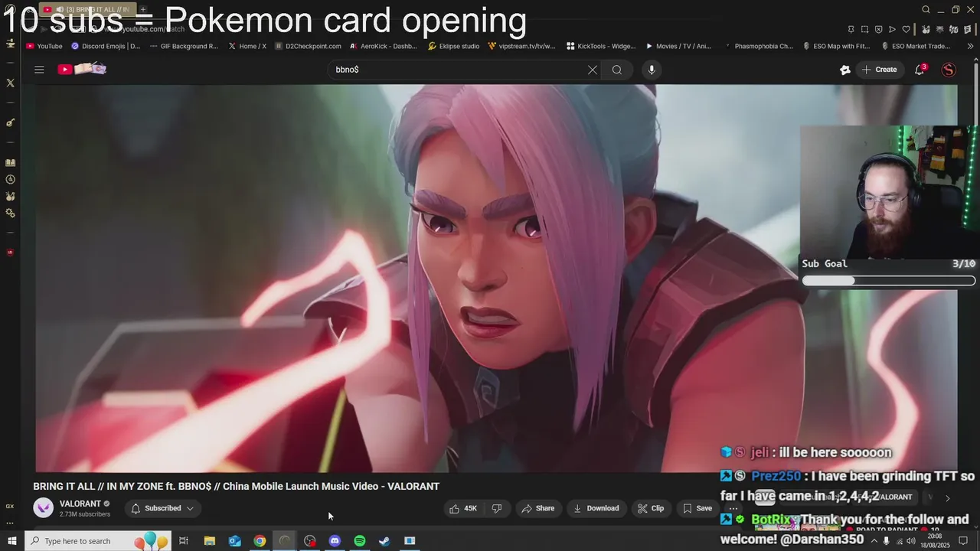
Task: Open the taskbar clock showing 20:08
Action: coord(934,541)
